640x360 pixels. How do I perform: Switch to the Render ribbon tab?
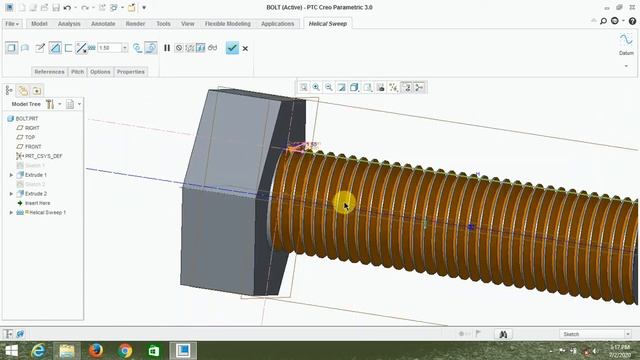(x=135, y=24)
